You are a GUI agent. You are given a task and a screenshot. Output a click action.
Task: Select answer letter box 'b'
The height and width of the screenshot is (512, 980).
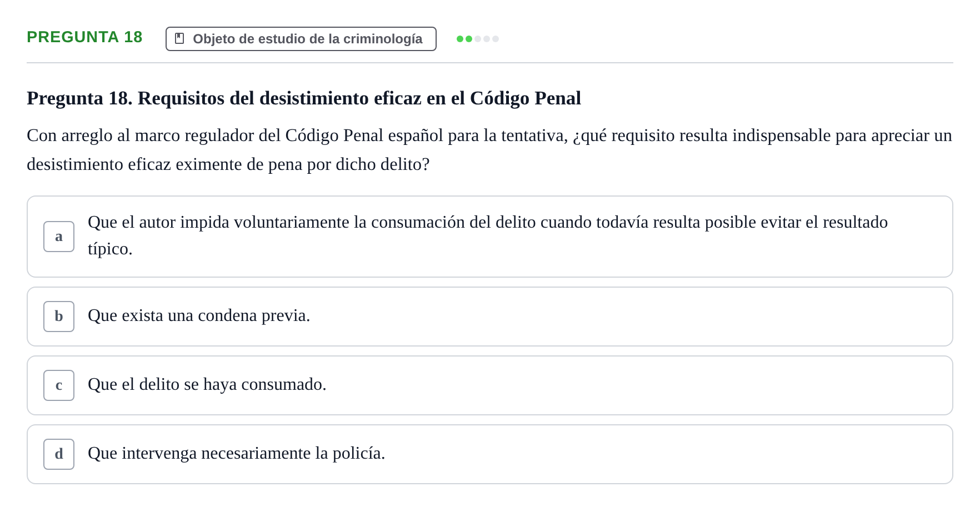(x=59, y=317)
